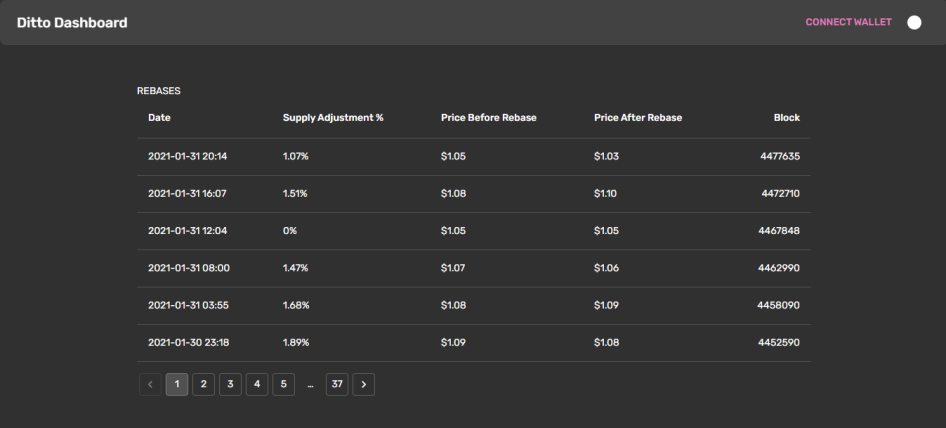Image resolution: width=946 pixels, height=428 pixels.
Task: Click the Connect Wallet link
Action: point(848,22)
